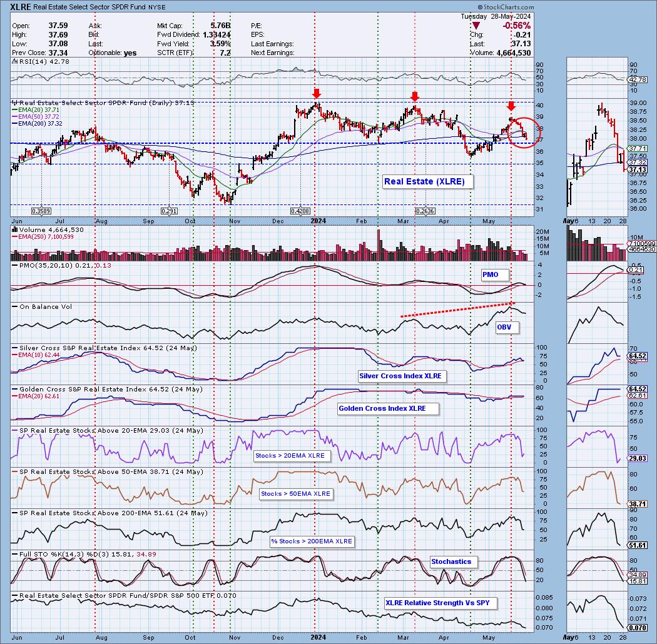Image resolution: width=657 pixels, height=644 pixels.
Task: Click the '2024' label on top time axis
Action: coord(318,221)
